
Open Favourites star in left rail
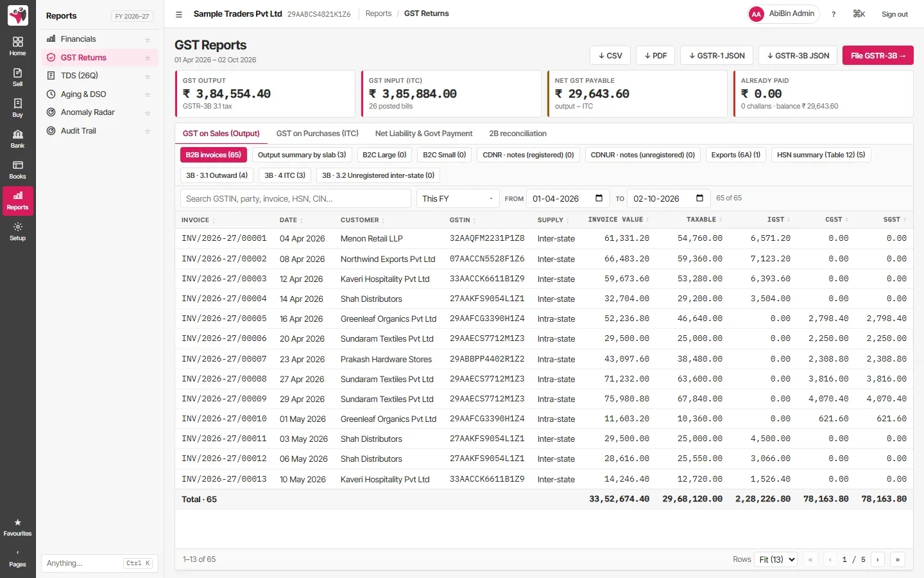[17, 527]
